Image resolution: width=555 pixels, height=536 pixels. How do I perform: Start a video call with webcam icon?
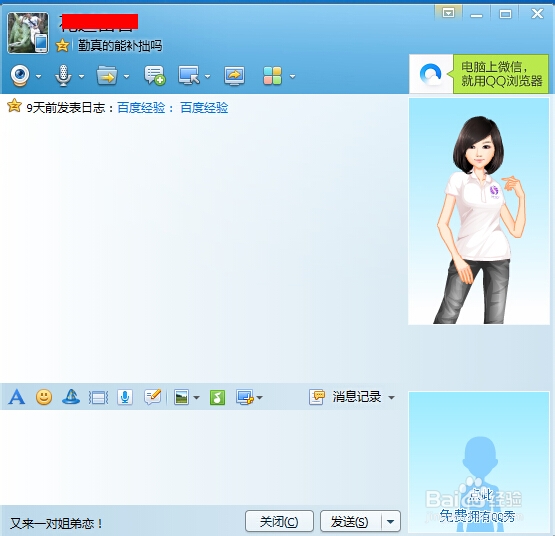(20, 75)
